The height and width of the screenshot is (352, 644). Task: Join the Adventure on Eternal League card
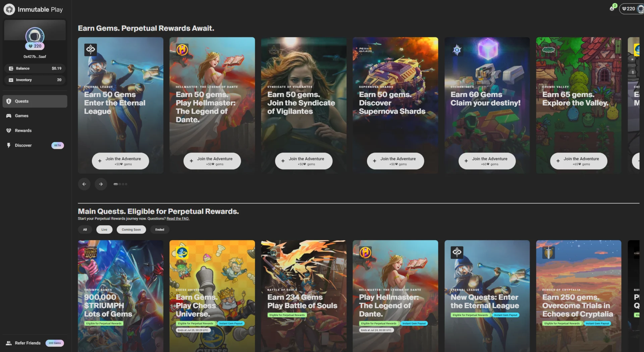(120, 161)
